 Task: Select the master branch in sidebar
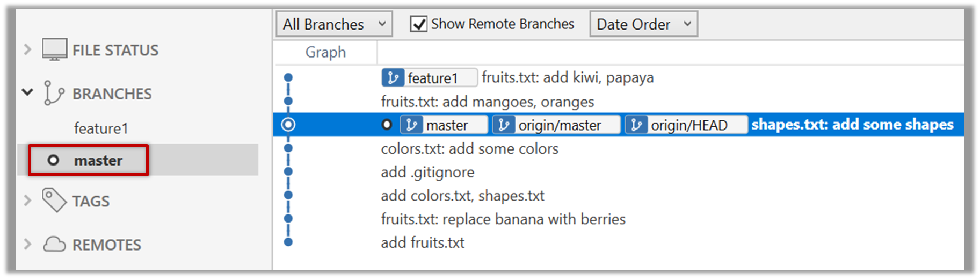pos(98,160)
